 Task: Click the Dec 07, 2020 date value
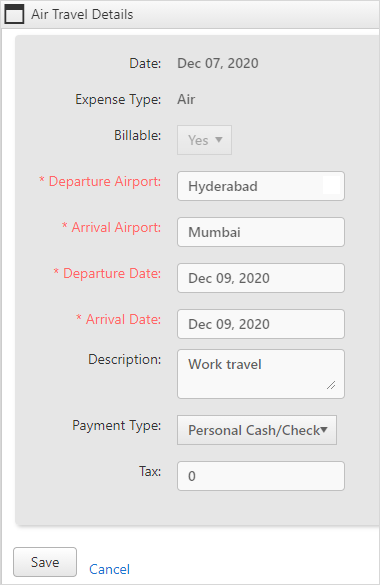(218, 63)
